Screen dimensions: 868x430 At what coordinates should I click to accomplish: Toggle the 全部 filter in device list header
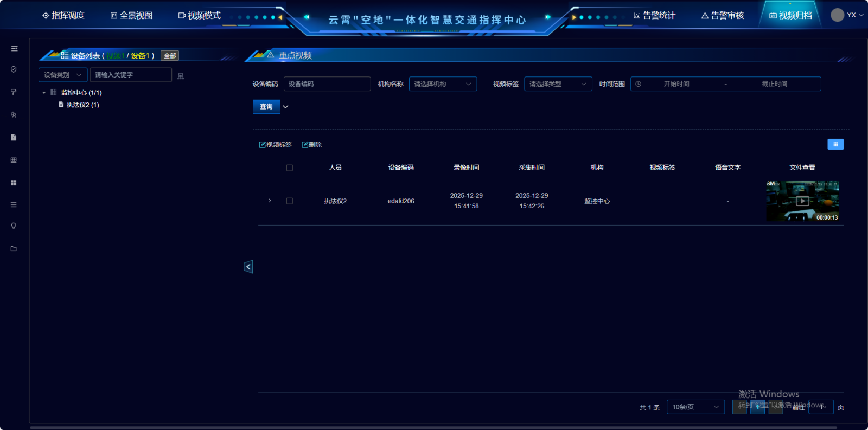(x=170, y=56)
